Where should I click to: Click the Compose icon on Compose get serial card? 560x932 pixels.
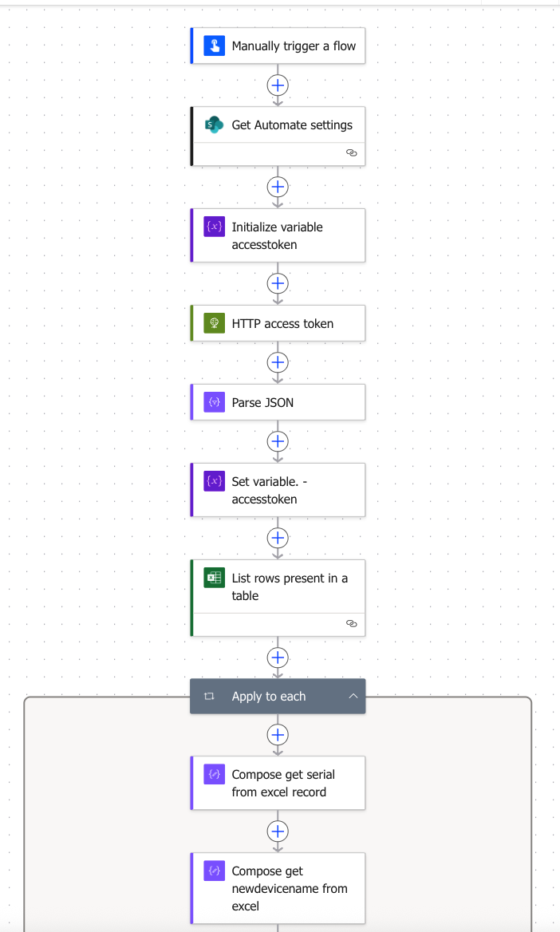click(x=212, y=774)
